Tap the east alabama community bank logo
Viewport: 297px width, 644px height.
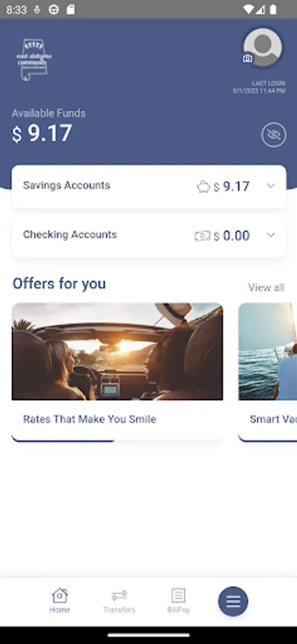click(34, 59)
